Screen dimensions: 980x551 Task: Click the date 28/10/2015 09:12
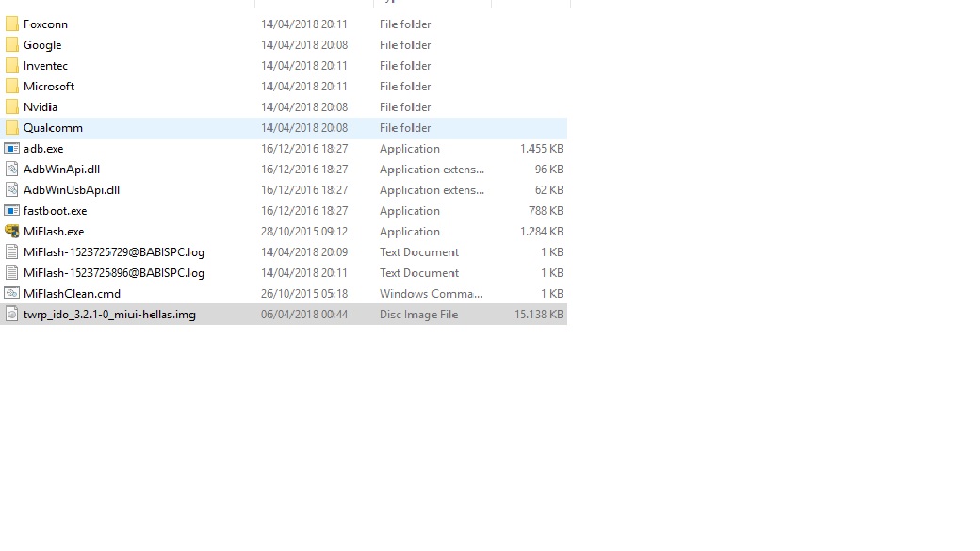(304, 231)
